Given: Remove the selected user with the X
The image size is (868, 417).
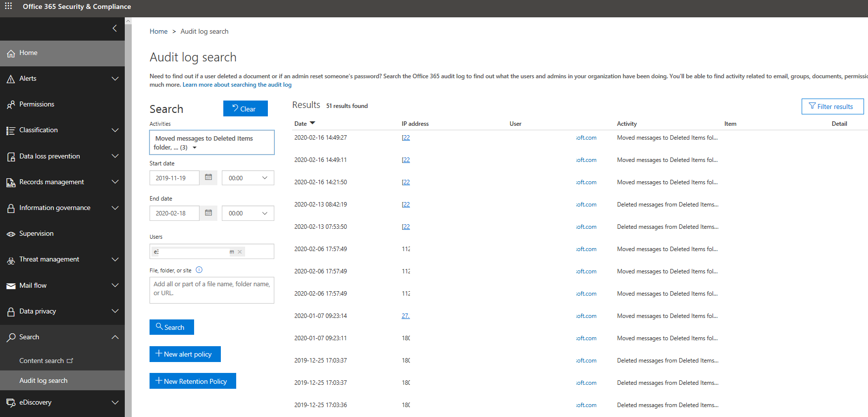Looking at the screenshot, I should pos(240,252).
